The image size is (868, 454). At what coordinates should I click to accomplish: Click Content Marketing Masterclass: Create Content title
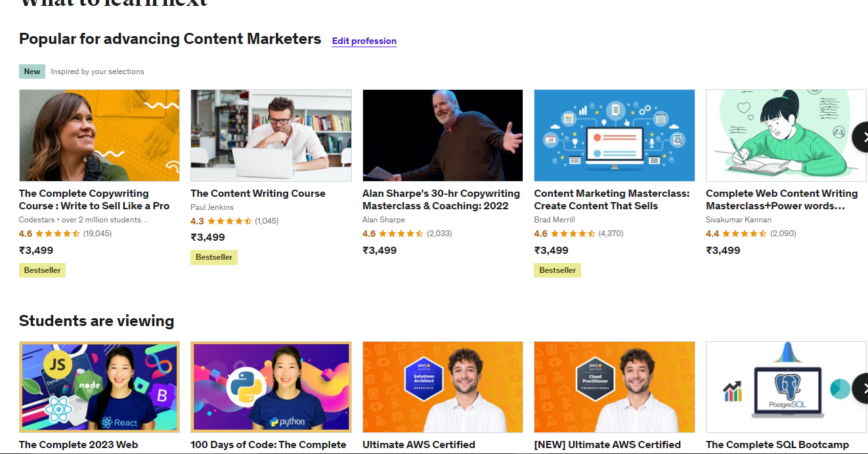pos(612,199)
